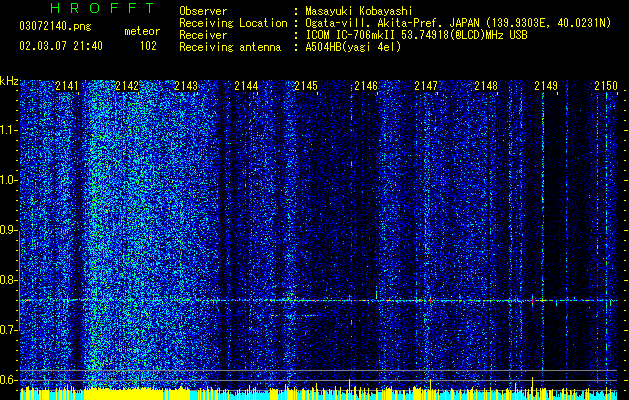
Task: Click the HROFFT title text
Action: click(x=103, y=8)
